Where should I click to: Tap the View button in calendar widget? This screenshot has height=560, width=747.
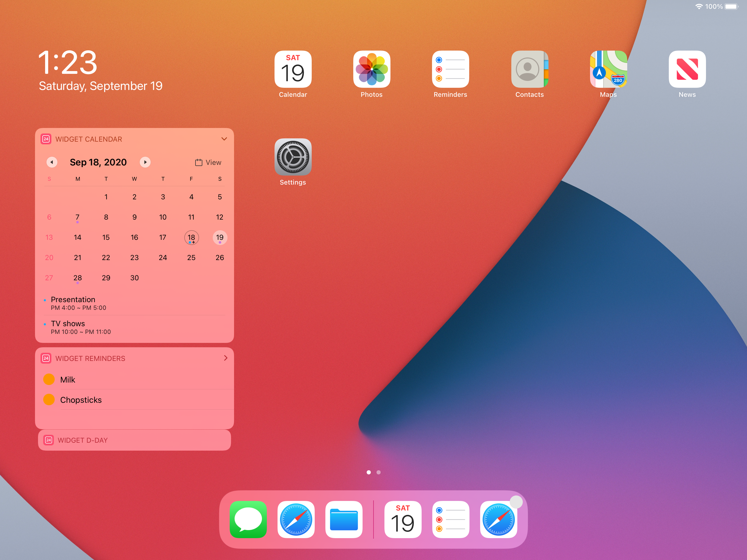click(x=208, y=162)
